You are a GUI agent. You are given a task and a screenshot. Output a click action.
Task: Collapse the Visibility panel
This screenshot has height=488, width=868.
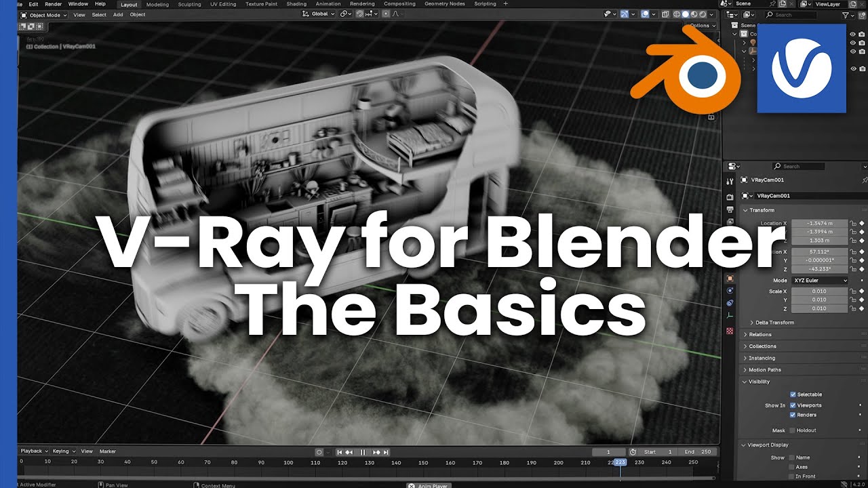click(x=757, y=382)
